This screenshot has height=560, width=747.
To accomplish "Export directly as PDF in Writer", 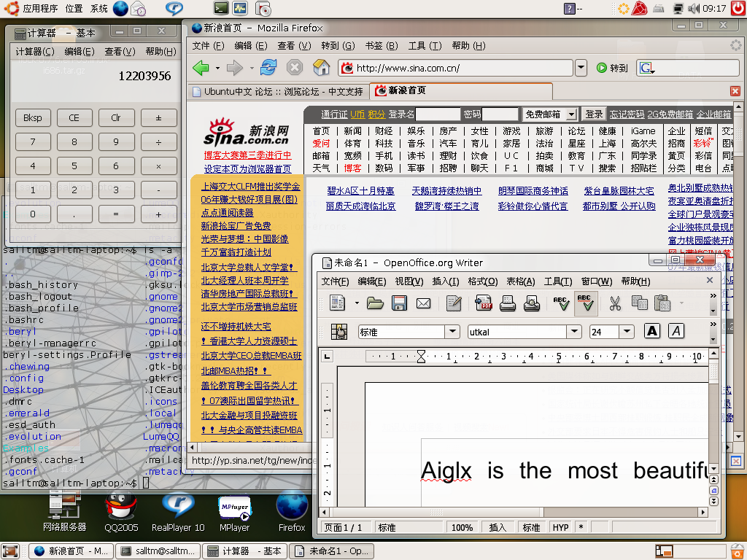I will tap(484, 303).
